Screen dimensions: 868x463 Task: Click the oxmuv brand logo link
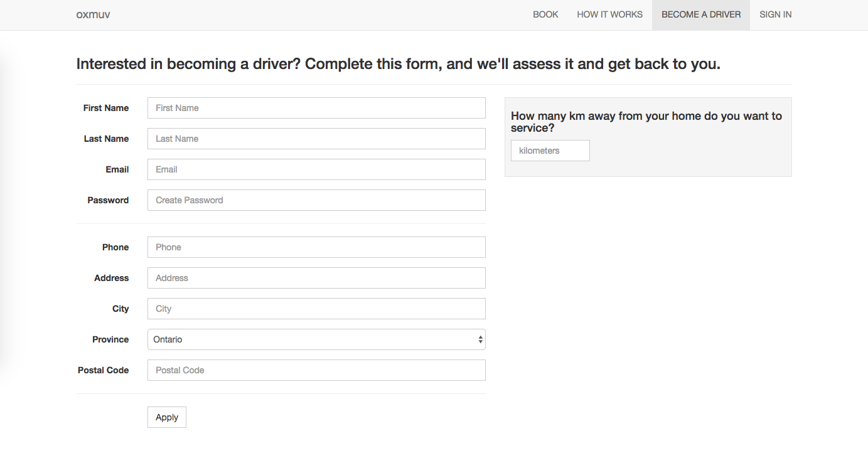click(94, 14)
